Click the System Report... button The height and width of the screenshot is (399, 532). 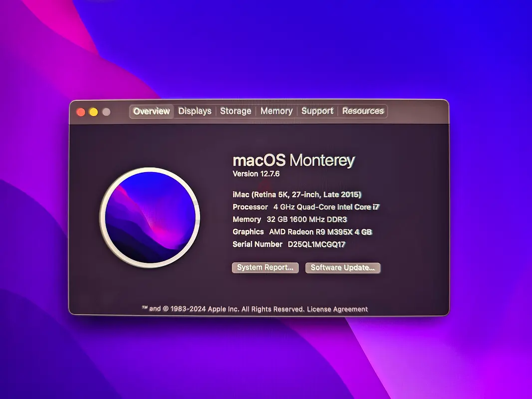265,267
